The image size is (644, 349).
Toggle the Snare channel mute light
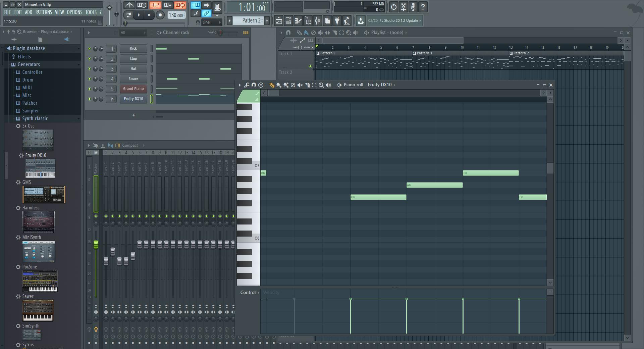coord(89,79)
